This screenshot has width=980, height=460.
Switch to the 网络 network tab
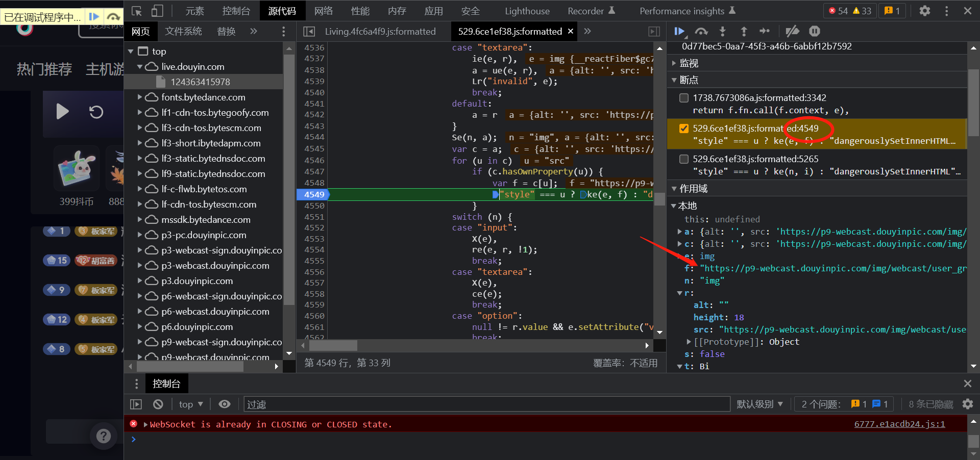[x=323, y=11]
